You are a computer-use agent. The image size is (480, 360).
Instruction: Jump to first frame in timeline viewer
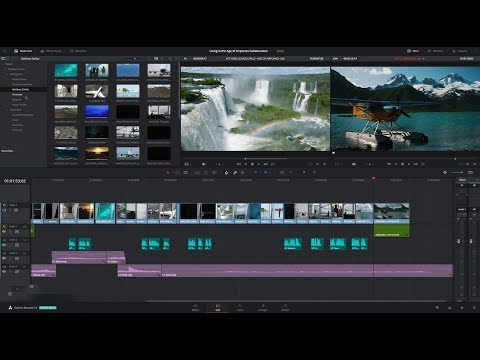389,164
